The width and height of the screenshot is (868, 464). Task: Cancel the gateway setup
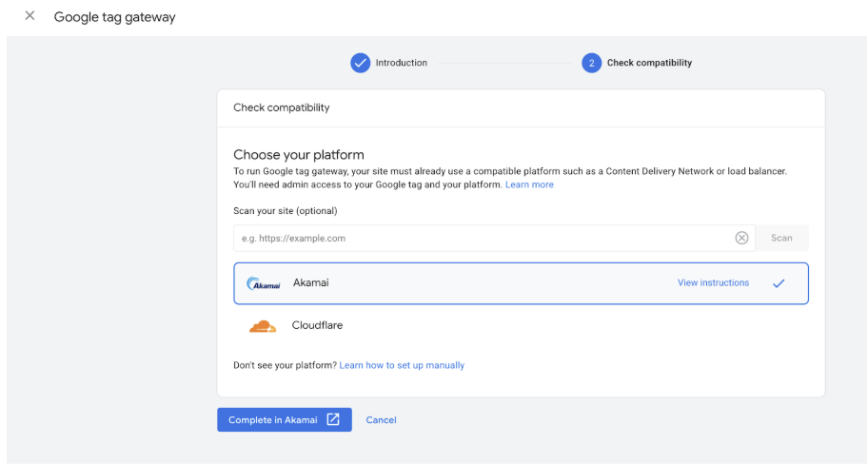click(381, 420)
